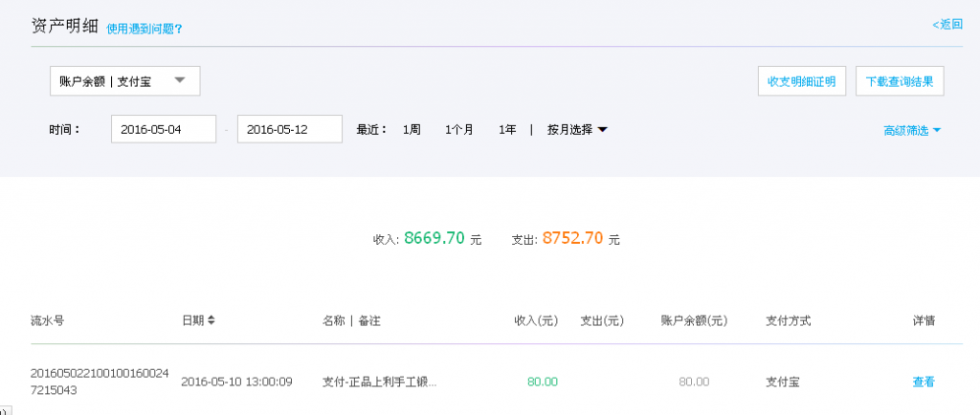980x415 pixels.
Task: Select the 1周 recent range
Action: (x=412, y=129)
